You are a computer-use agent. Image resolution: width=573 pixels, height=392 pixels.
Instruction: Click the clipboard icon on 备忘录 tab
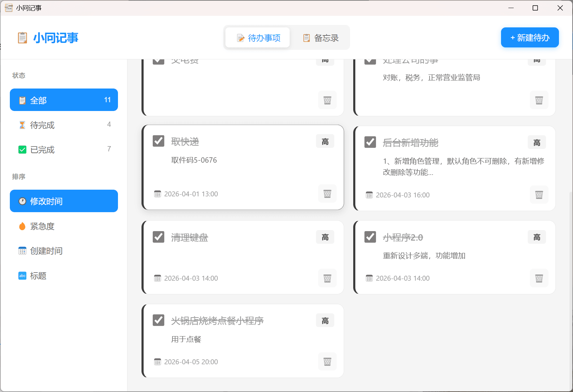click(307, 38)
